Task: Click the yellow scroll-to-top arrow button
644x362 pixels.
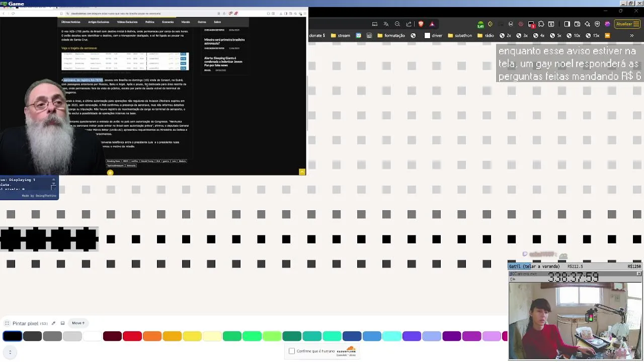Action: click(302, 172)
